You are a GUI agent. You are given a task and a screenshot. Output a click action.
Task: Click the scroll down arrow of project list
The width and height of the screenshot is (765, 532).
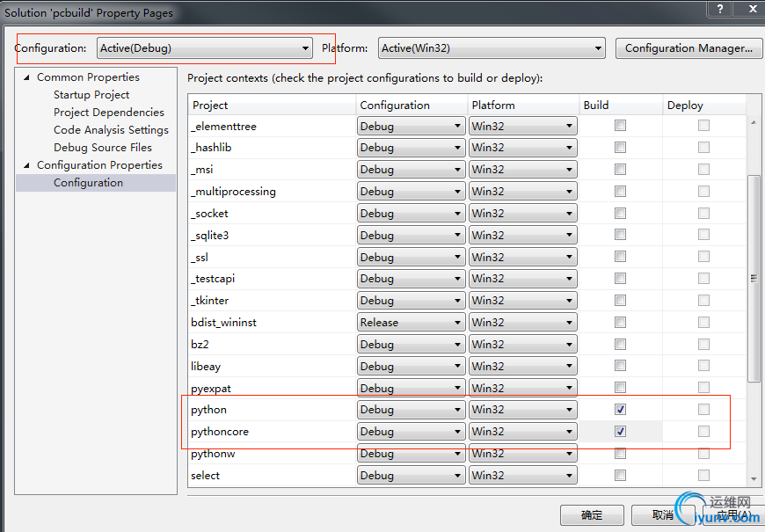753,477
